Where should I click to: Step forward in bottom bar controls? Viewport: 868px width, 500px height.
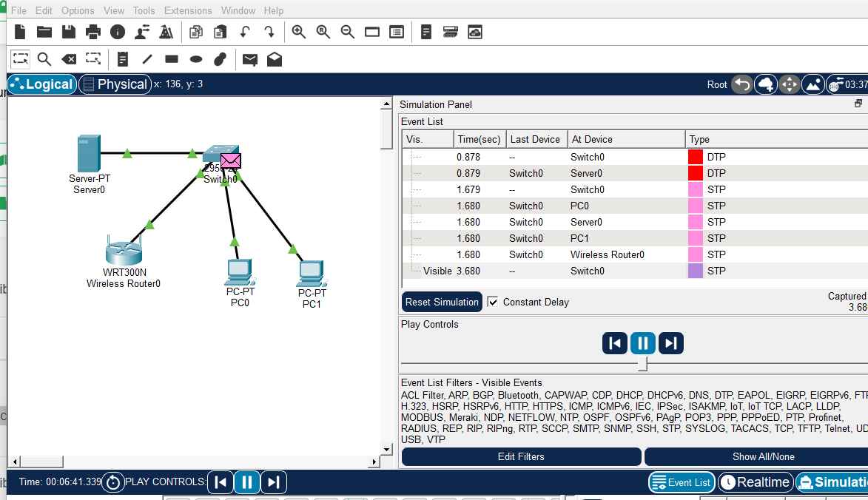click(274, 482)
